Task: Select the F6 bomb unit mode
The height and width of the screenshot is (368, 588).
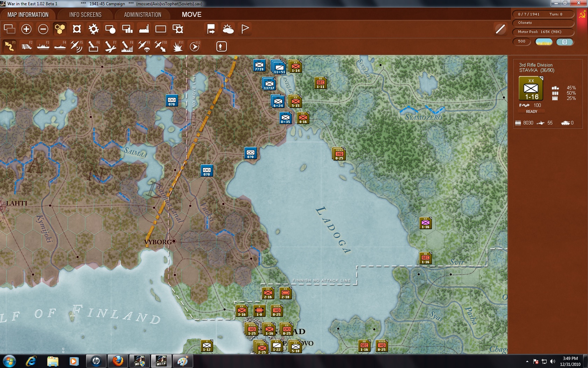Action: 93,46
